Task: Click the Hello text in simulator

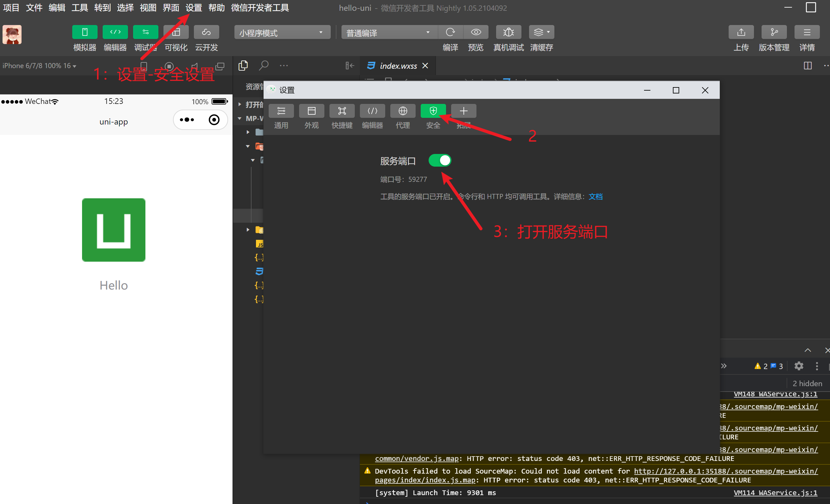Action: point(113,285)
